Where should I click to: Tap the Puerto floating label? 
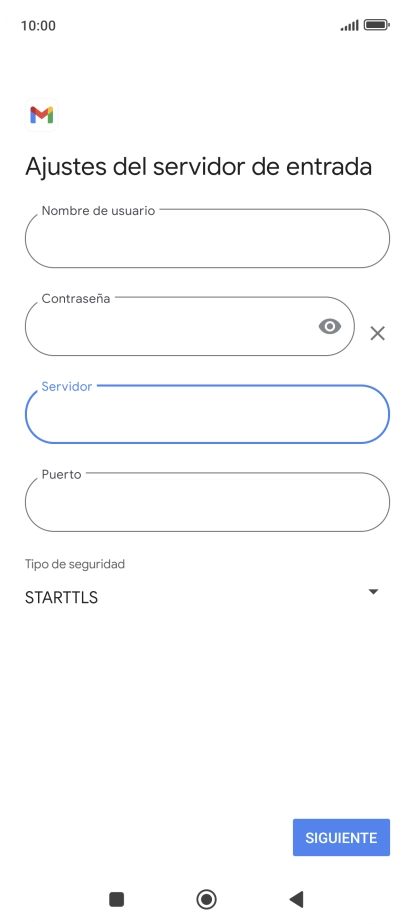pyautogui.click(x=61, y=474)
